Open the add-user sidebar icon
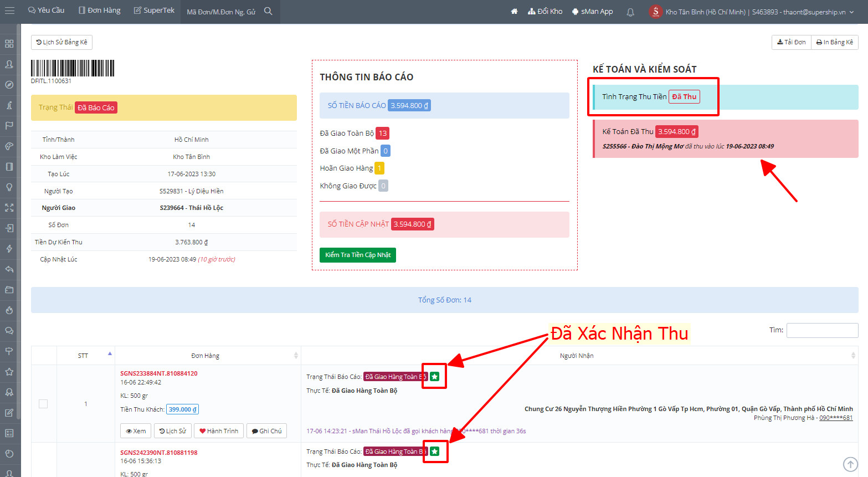This screenshot has width=868, height=477. tap(9, 64)
